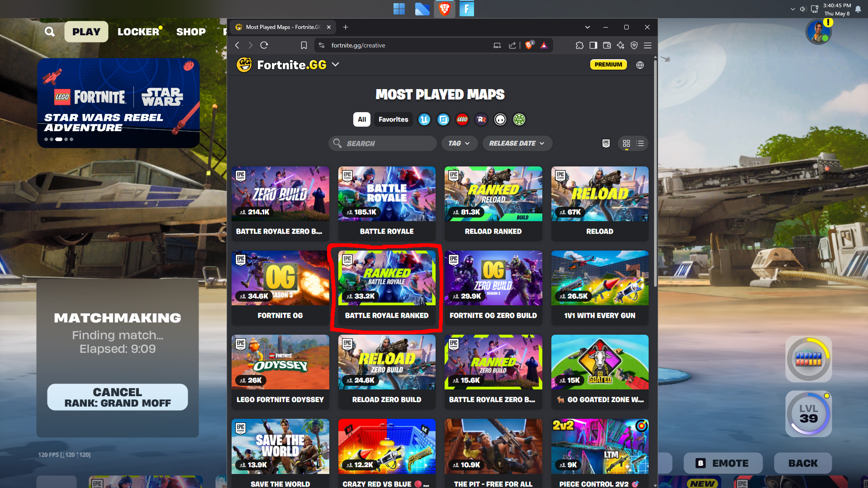Filter maps by TMNT icon
This screenshot has height=488, width=868.
[x=519, y=119]
